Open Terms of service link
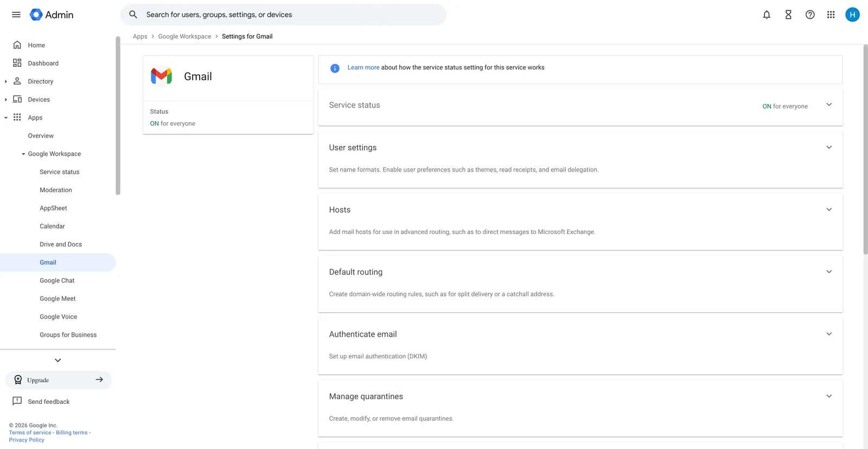This screenshot has width=868, height=449. pyautogui.click(x=30, y=433)
